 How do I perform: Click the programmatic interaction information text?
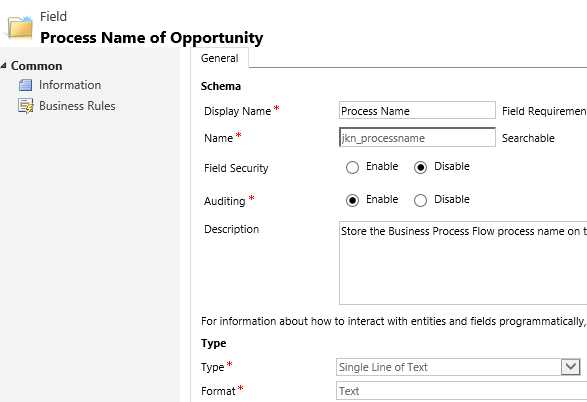click(394, 321)
